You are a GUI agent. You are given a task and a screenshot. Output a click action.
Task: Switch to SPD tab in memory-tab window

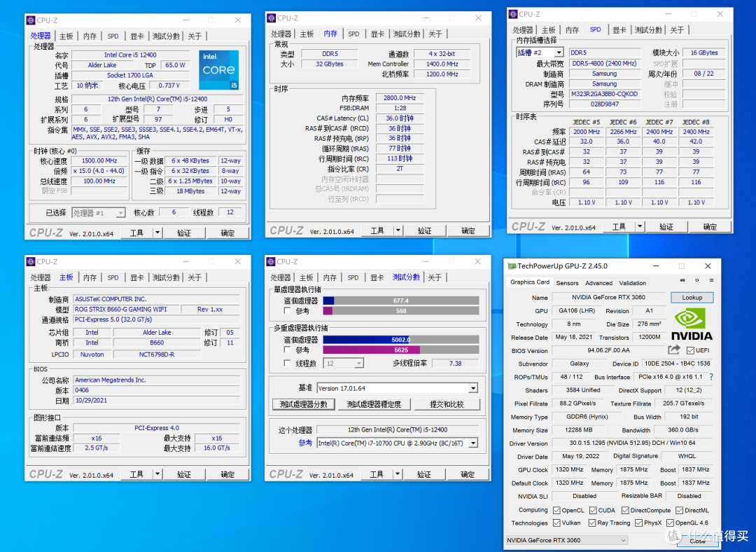[x=354, y=34]
